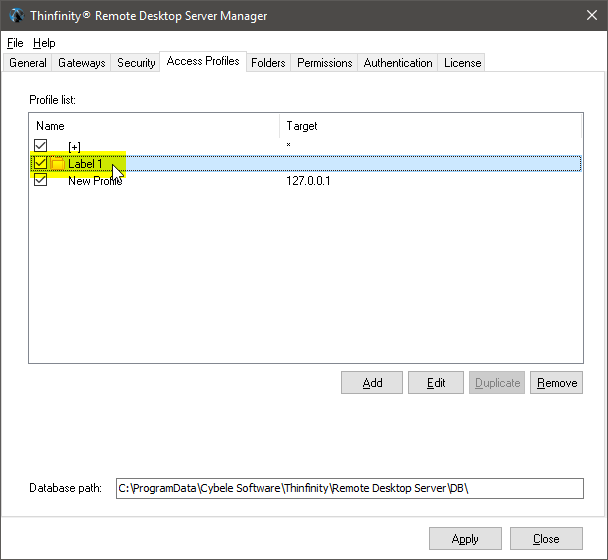Click the Thinfinity app icon in title bar
This screenshot has width=608, height=560.
pos(16,16)
